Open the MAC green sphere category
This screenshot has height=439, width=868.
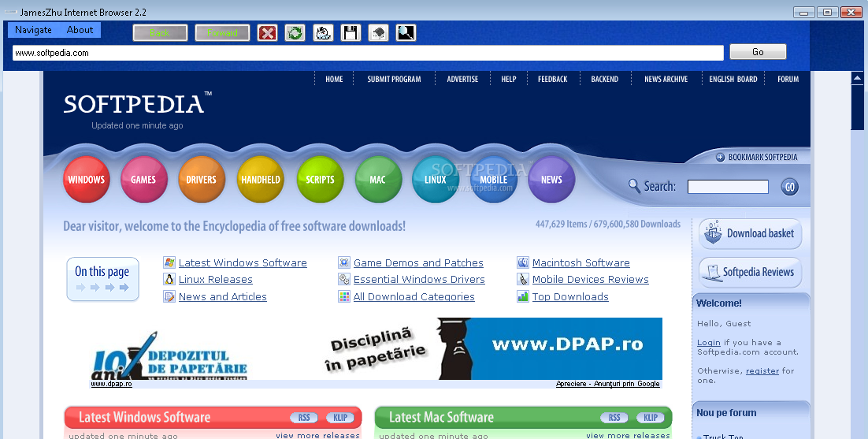(378, 180)
